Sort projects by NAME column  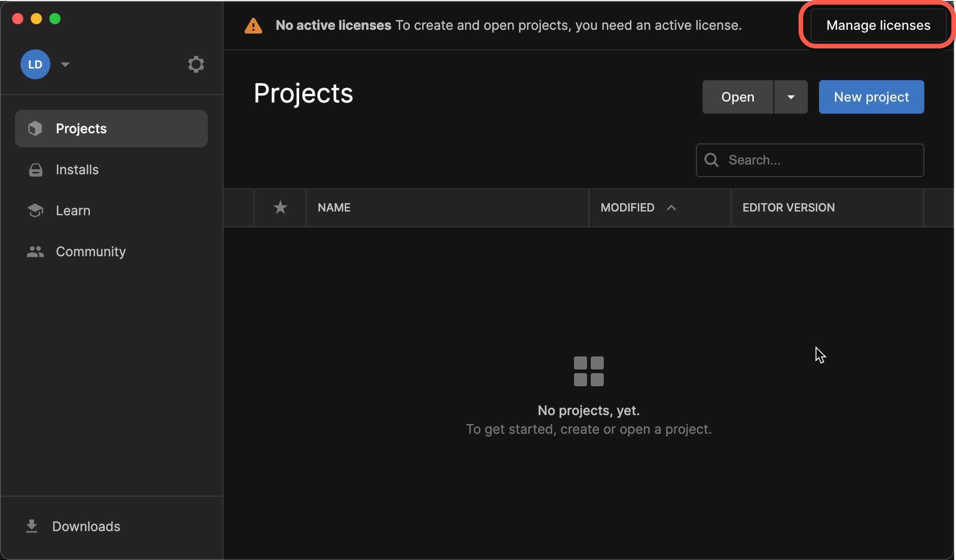point(334,207)
